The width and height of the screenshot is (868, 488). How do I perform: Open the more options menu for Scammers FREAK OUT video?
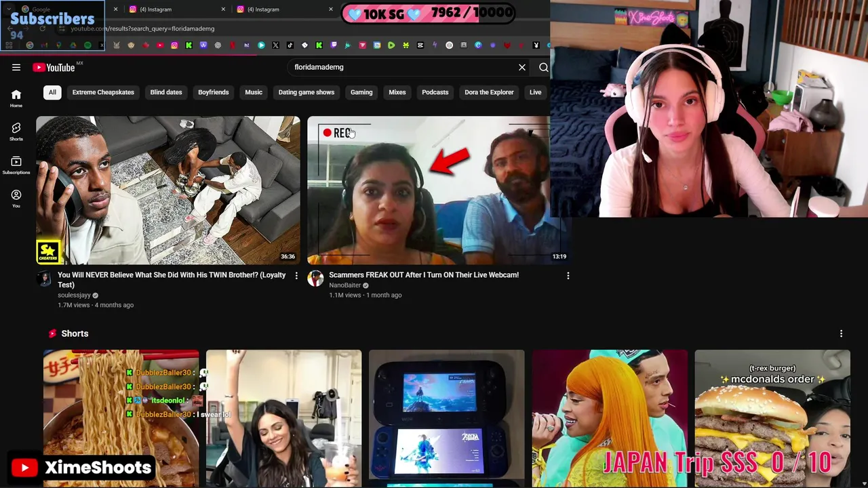568,275
